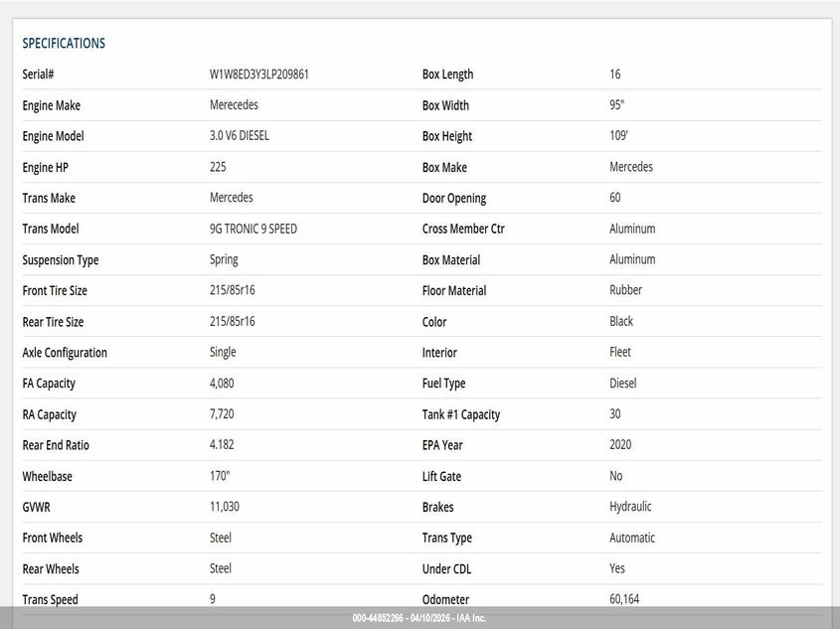Click the Wheelbase label
The height and width of the screenshot is (629, 840).
47,477
